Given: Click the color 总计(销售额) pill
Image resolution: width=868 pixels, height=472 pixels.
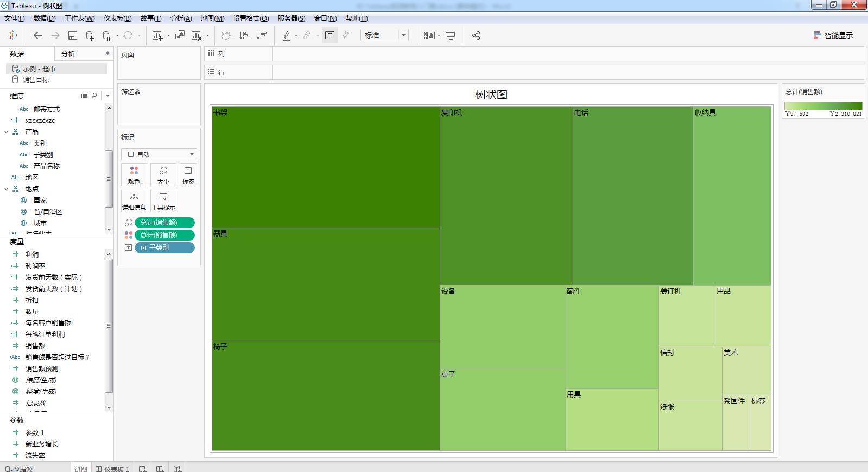Looking at the screenshot, I should coord(164,235).
